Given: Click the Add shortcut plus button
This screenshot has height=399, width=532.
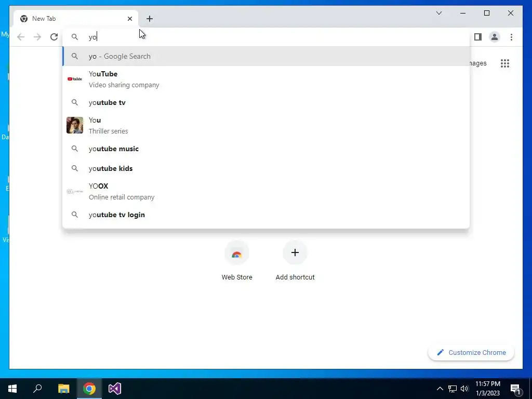Looking at the screenshot, I should click(295, 253).
